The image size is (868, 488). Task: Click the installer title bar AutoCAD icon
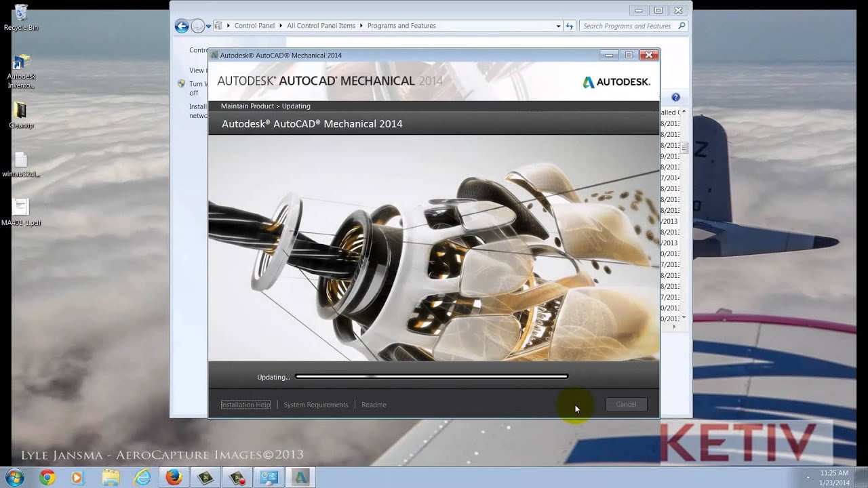pos(214,55)
